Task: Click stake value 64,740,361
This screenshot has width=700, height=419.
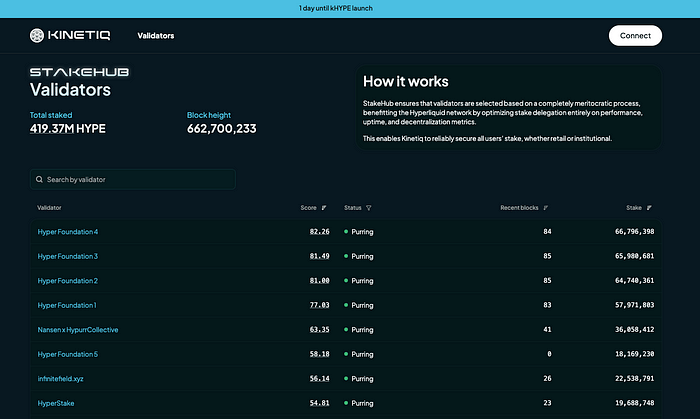Action: click(x=634, y=281)
